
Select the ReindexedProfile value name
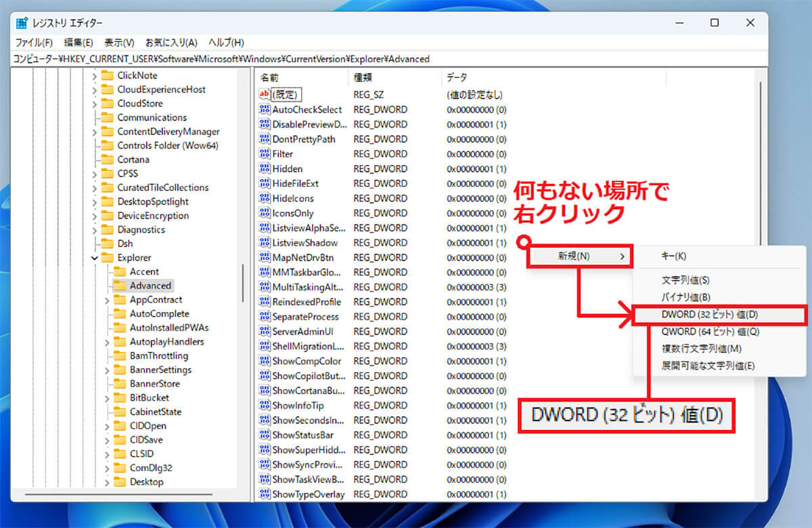click(x=307, y=302)
